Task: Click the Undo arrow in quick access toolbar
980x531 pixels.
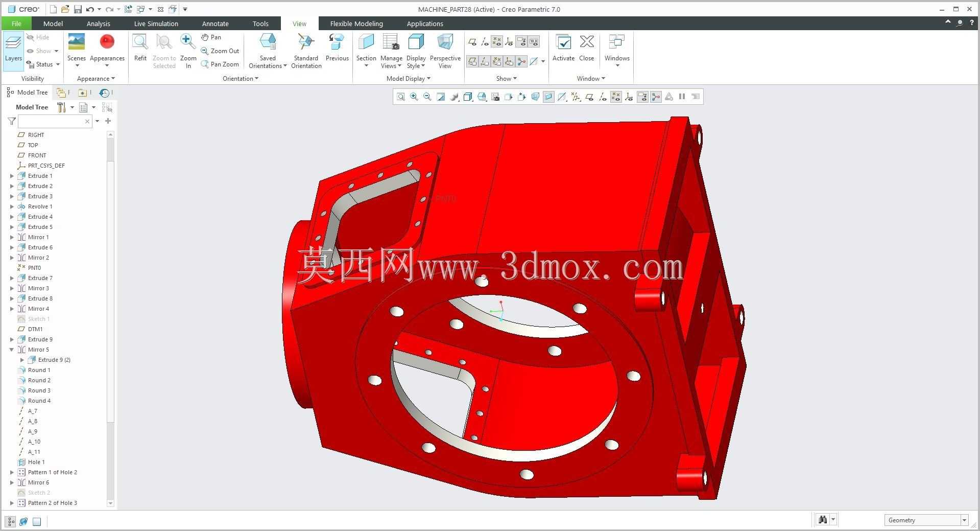Action: coord(90,9)
